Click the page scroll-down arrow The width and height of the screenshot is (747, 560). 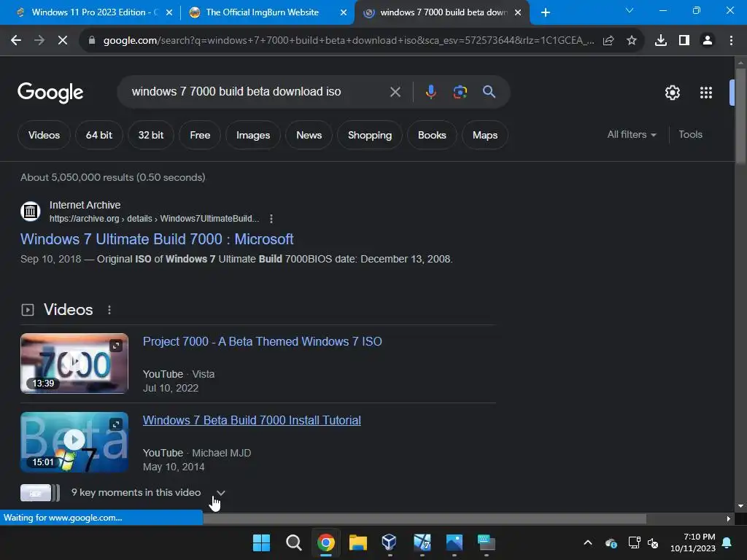tap(740, 506)
